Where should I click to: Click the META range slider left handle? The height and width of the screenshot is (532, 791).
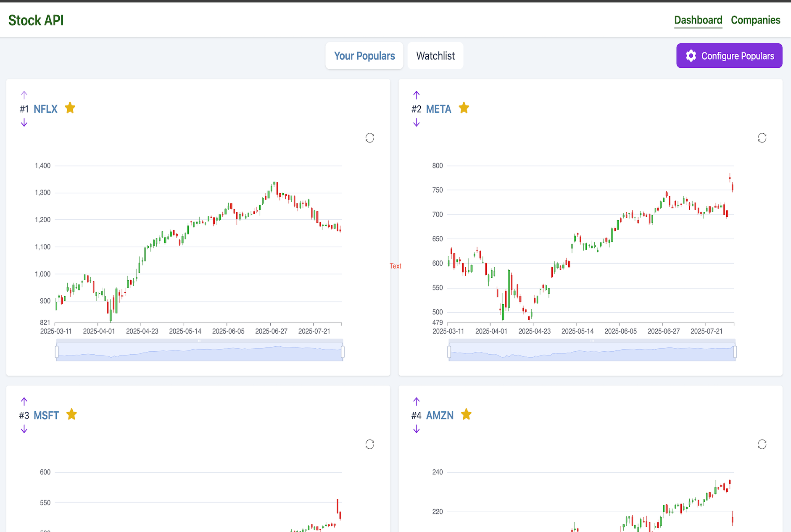449,352
